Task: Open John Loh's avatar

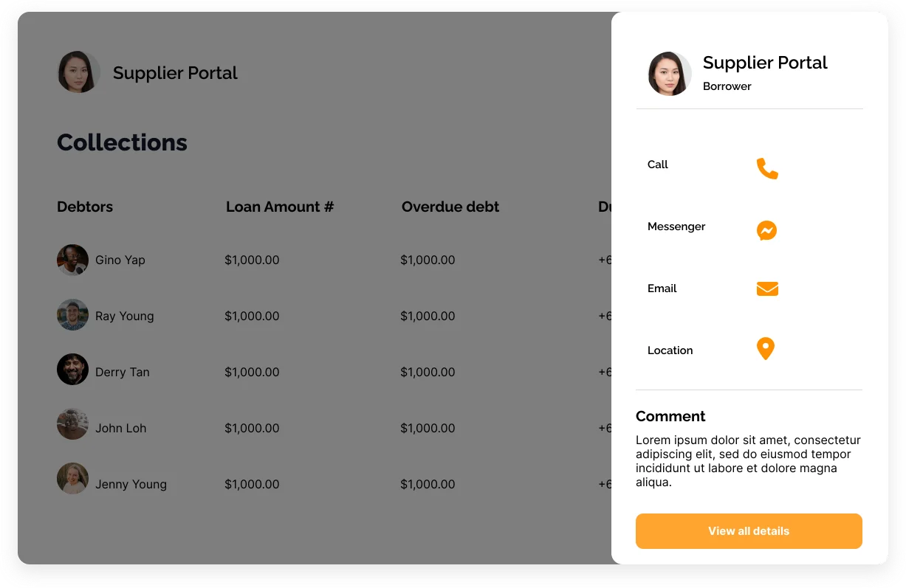Action: 72,424
